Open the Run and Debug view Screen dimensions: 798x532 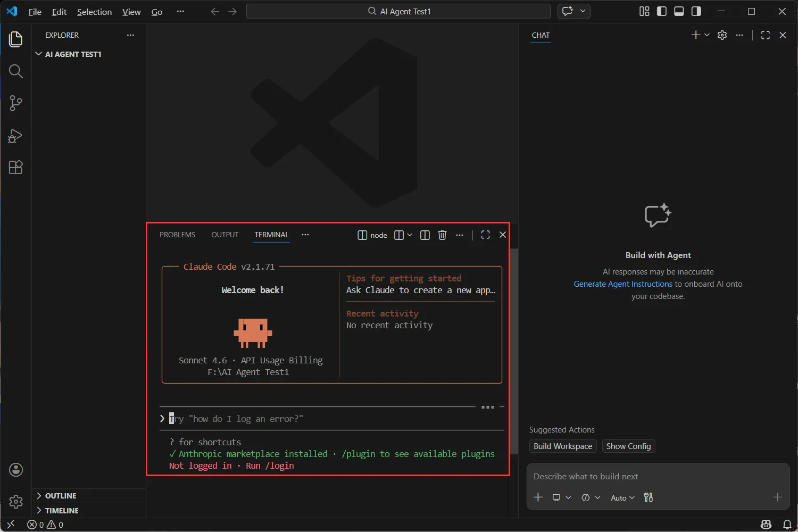pos(16,136)
